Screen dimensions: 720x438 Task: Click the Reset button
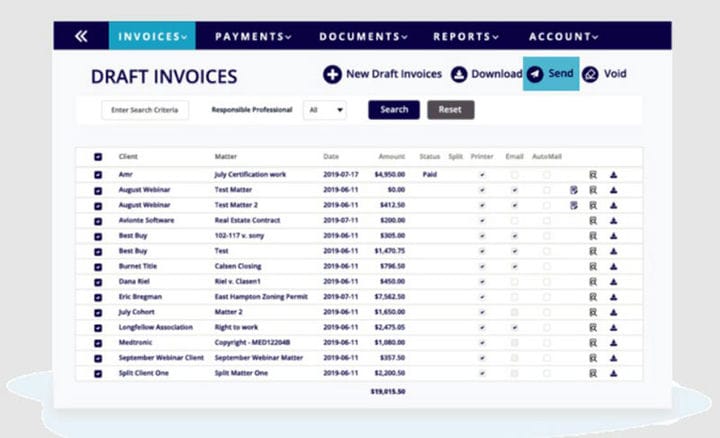point(450,110)
